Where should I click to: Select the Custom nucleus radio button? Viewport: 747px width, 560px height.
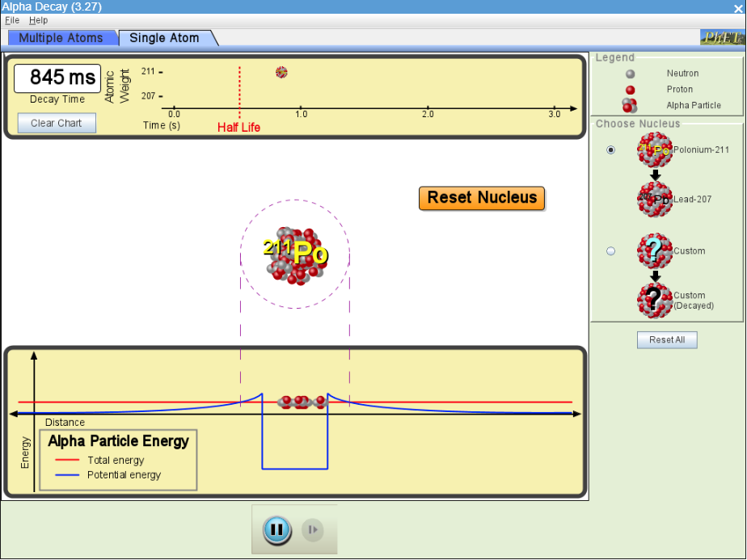[610, 251]
